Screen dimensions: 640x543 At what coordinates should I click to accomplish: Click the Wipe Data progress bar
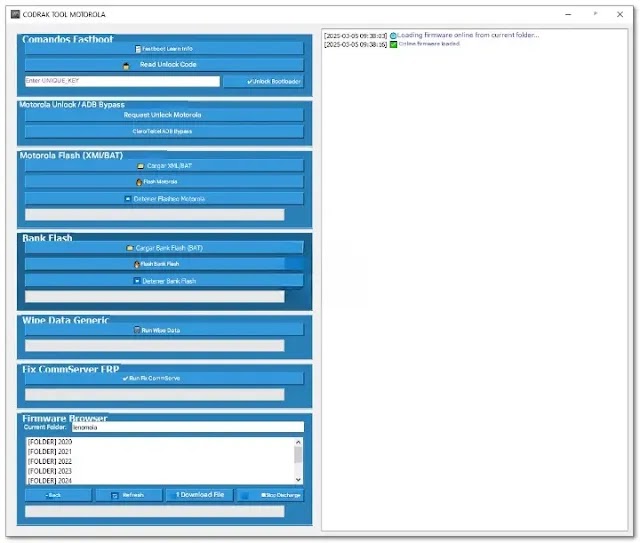pos(155,346)
